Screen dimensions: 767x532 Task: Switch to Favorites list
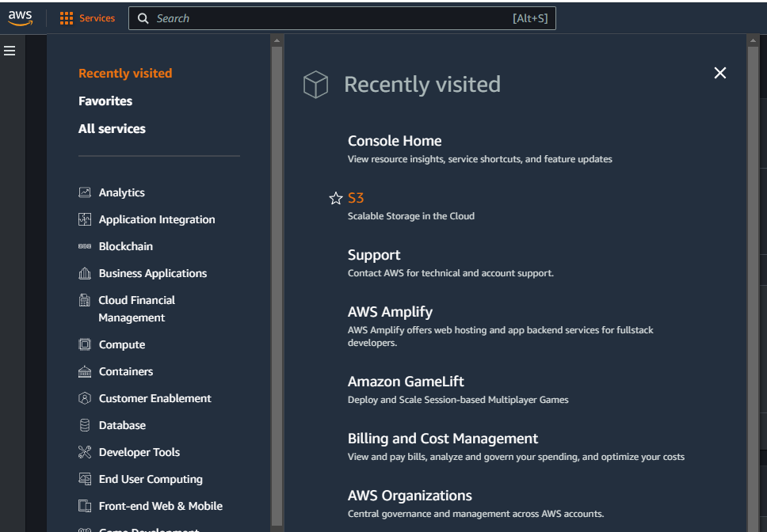coord(105,101)
